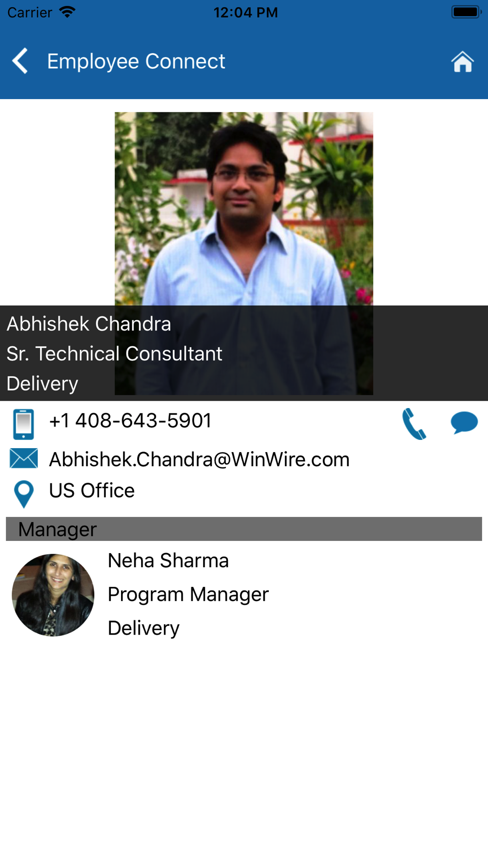Check the Wi-Fi status icon

pyautogui.click(x=67, y=12)
